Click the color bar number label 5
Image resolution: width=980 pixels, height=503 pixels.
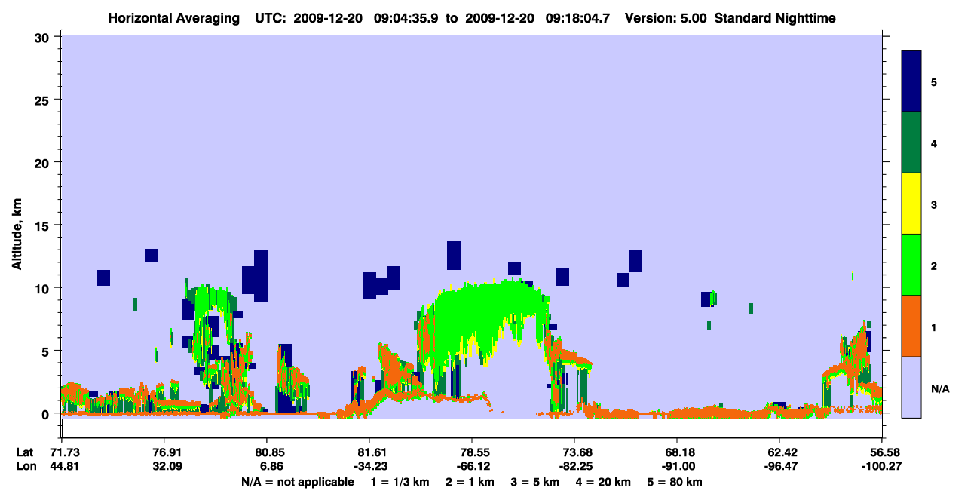[934, 81]
